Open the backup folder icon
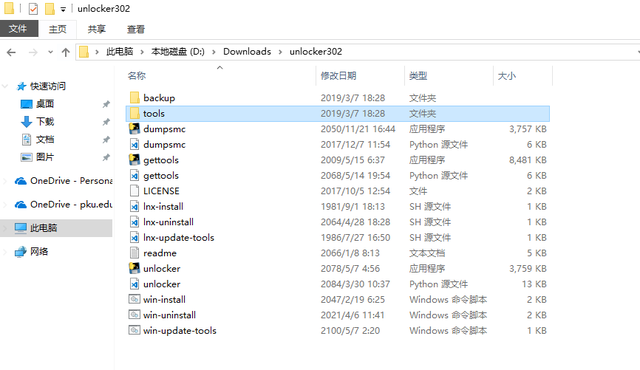Screen dimensions: 640x370 135,98
